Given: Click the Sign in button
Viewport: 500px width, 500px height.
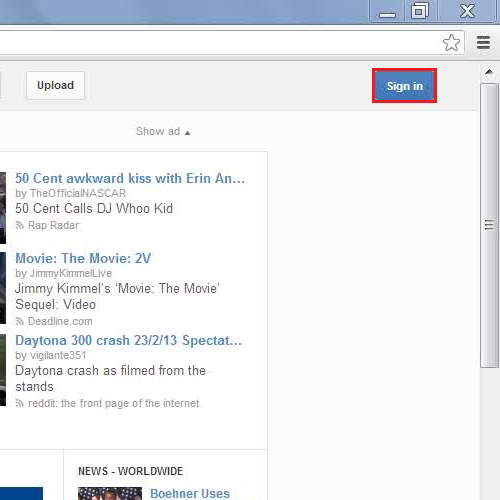Looking at the screenshot, I should click(x=404, y=86).
